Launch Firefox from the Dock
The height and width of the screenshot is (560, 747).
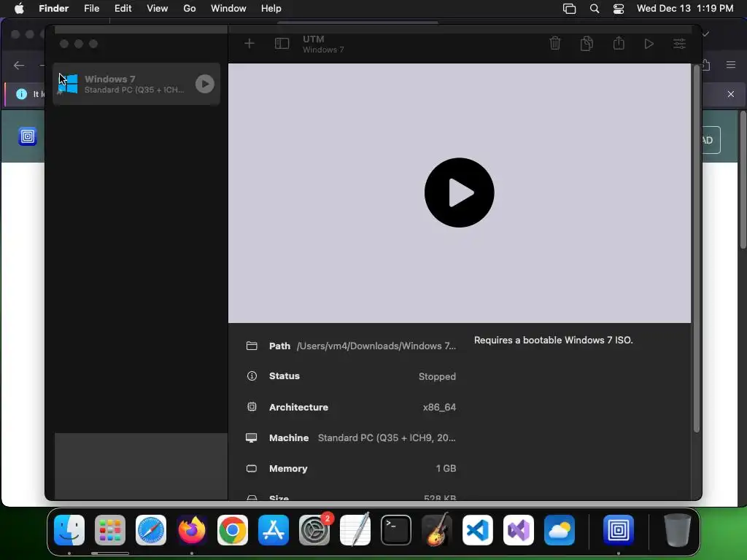click(192, 530)
